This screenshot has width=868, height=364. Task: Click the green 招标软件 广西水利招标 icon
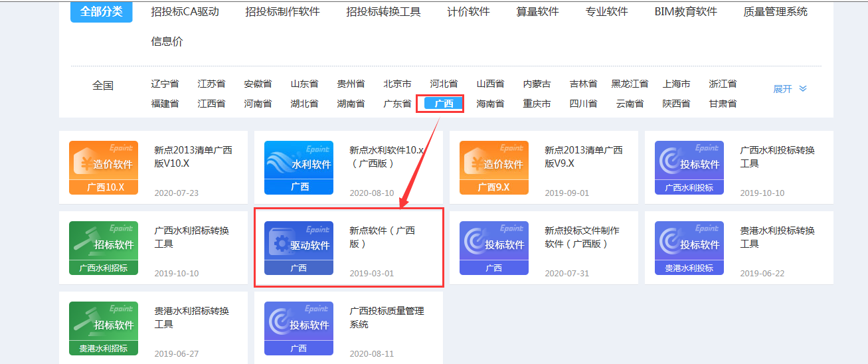pyautogui.click(x=104, y=248)
